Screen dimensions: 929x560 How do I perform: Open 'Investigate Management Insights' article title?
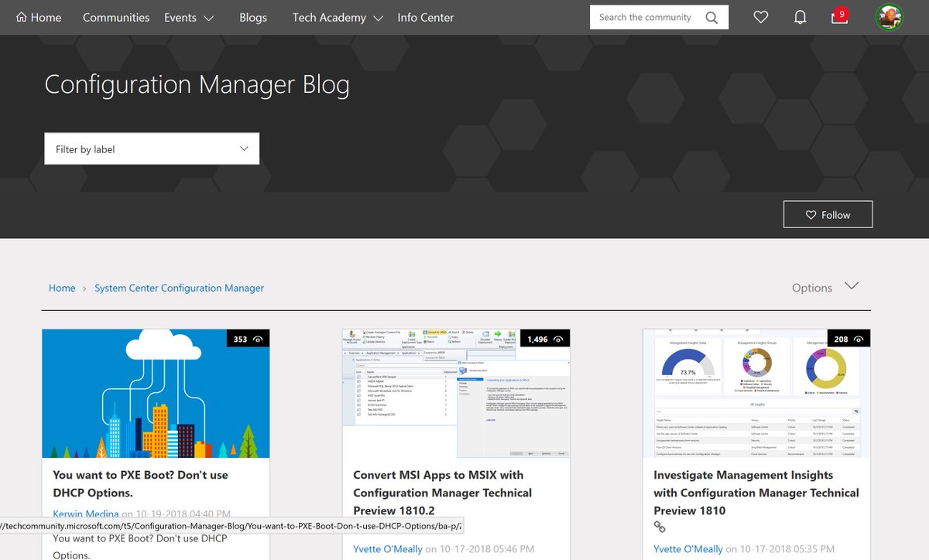(x=756, y=493)
